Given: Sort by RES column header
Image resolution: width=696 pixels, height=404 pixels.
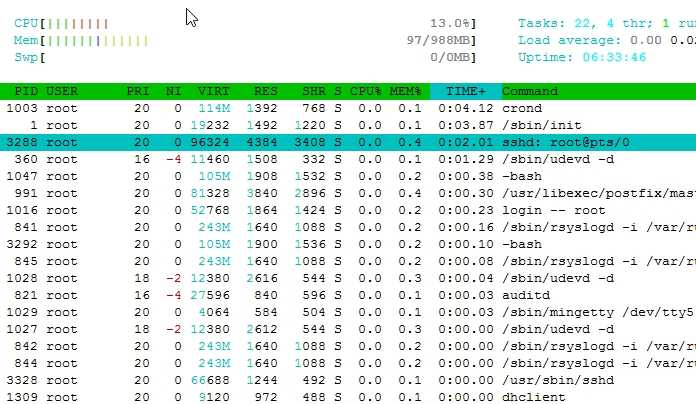Looking at the screenshot, I should (266, 91).
